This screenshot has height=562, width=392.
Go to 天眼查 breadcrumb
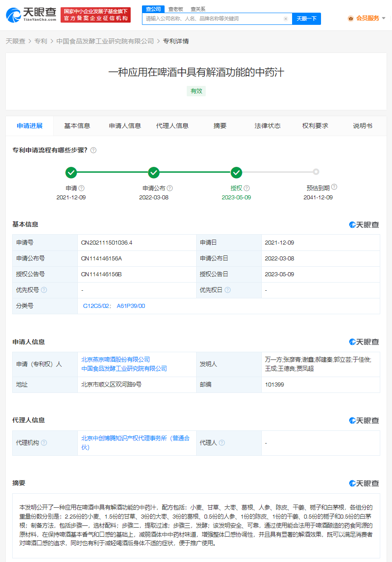15,41
